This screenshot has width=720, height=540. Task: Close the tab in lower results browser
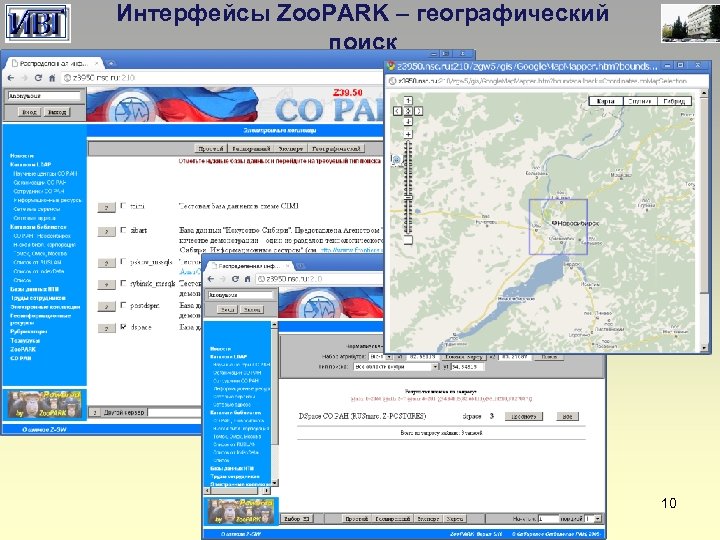coord(288,265)
